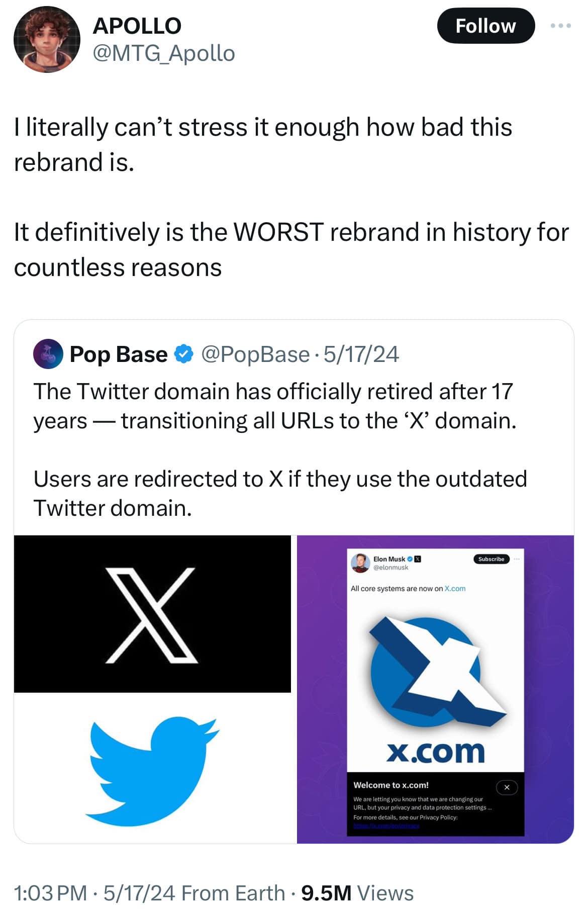Open the black X logo image
The width and height of the screenshot is (588, 916).
click(152, 614)
